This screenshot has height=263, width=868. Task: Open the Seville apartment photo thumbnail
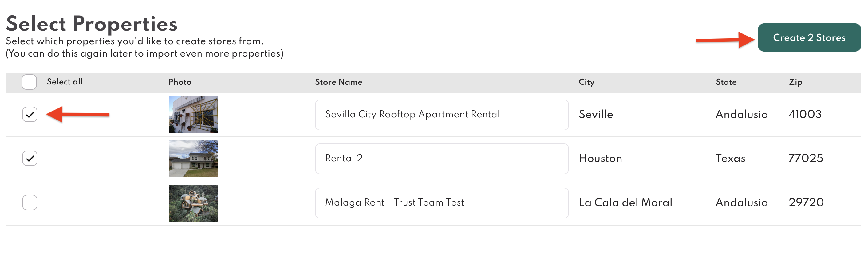click(x=193, y=115)
